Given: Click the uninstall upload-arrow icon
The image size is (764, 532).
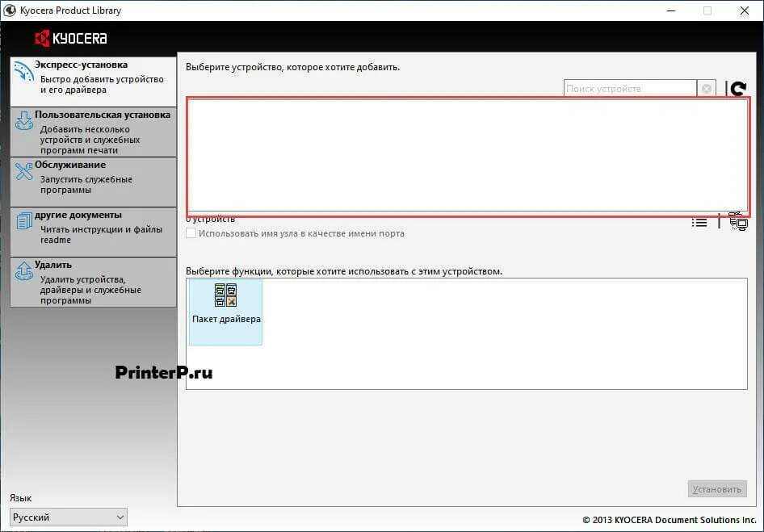Looking at the screenshot, I should pyautogui.click(x=24, y=271).
